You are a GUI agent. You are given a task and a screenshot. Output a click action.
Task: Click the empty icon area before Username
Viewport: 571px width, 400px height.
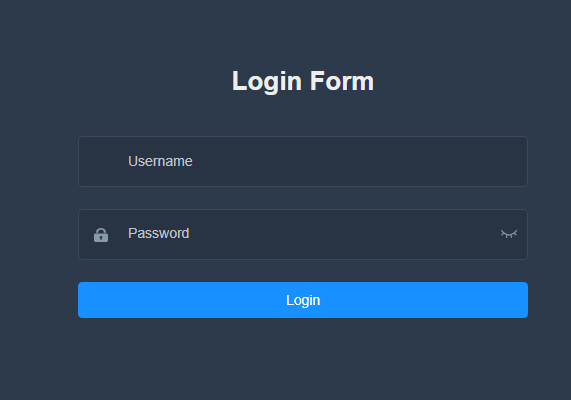[x=101, y=161]
